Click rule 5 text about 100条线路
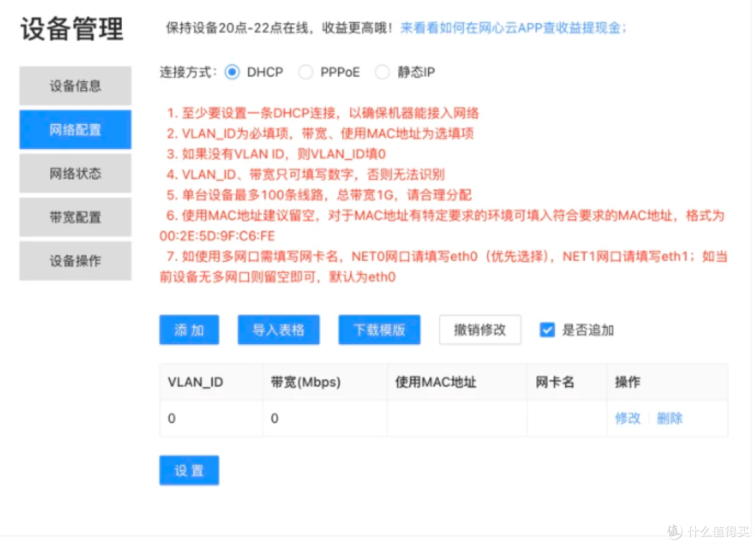 318,195
